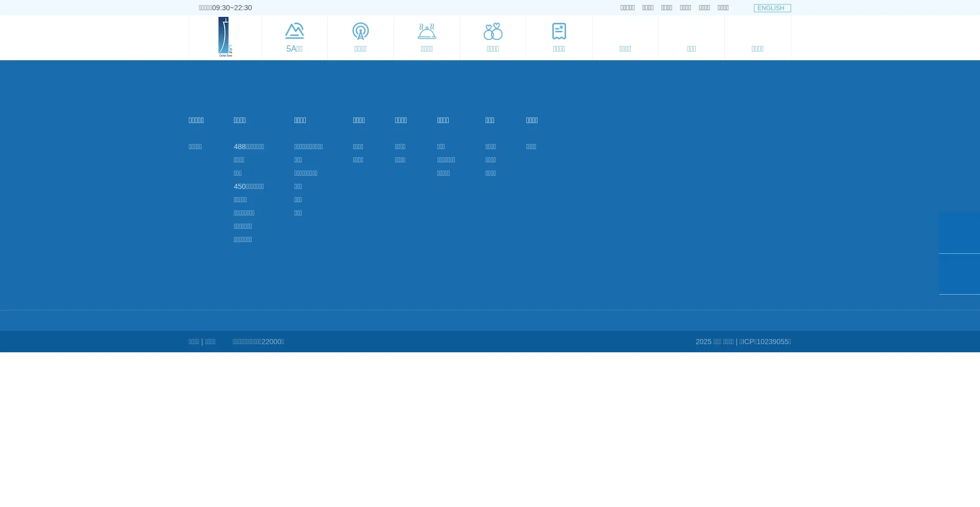Click the wedding rings with hearts icon

click(x=493, y=31)
